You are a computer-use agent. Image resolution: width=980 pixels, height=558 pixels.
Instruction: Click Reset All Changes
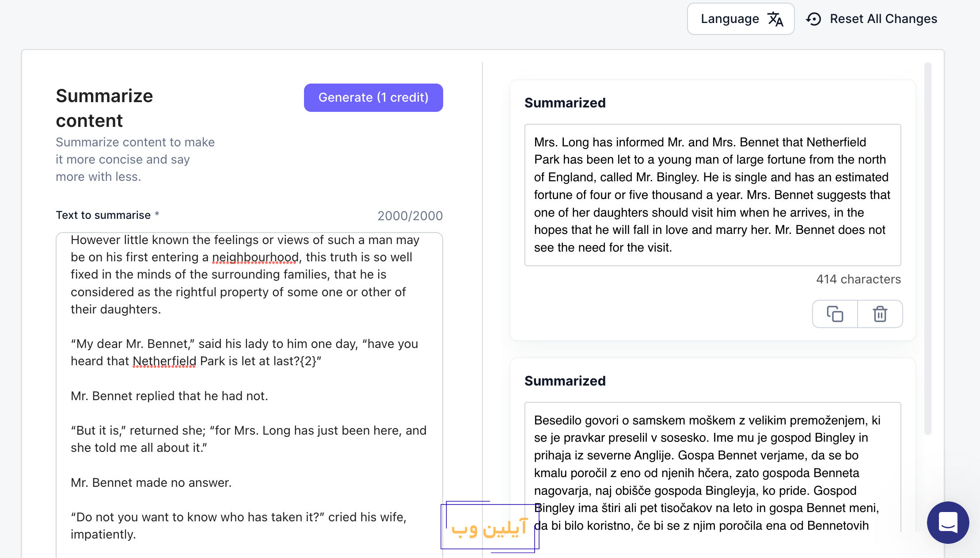[x=871, y=19]
